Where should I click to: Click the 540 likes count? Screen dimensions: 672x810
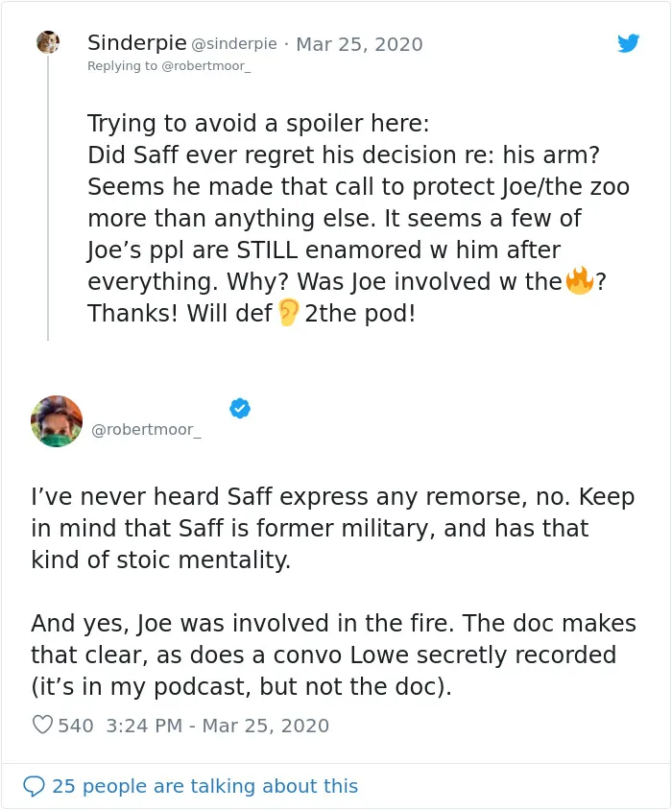[x=76, y=726]
